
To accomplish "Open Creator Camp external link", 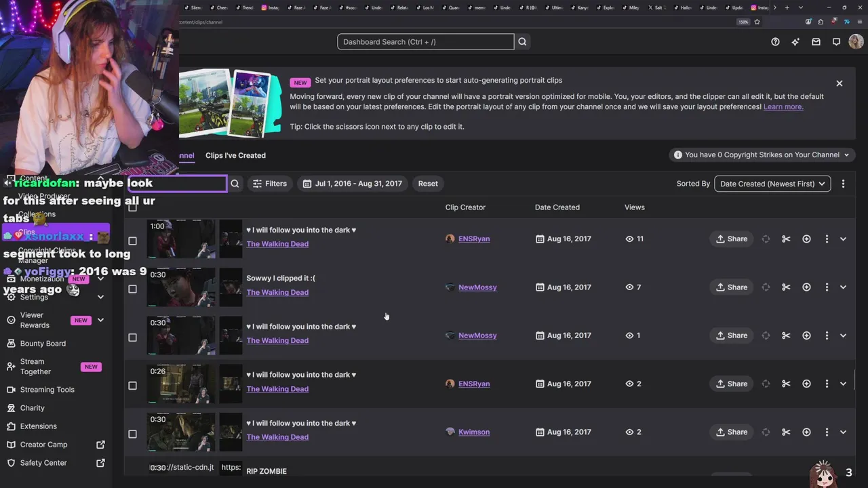I will 56,445.
